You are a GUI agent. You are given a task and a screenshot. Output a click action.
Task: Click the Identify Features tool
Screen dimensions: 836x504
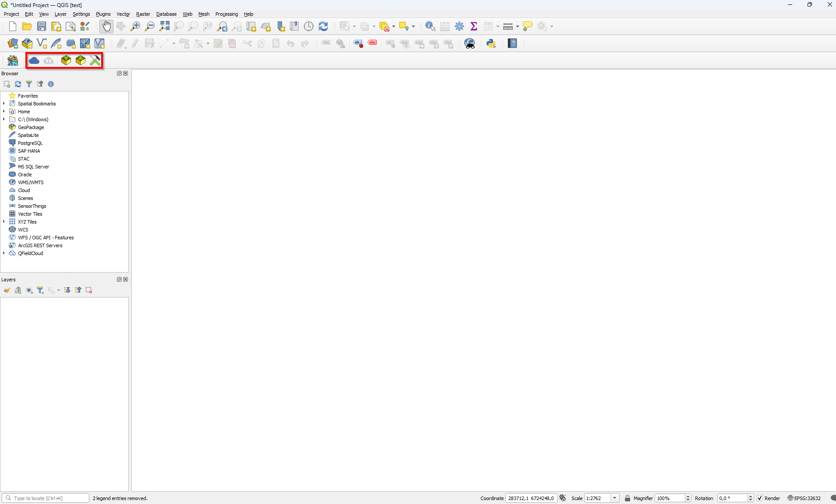click(x=430, y=26)
